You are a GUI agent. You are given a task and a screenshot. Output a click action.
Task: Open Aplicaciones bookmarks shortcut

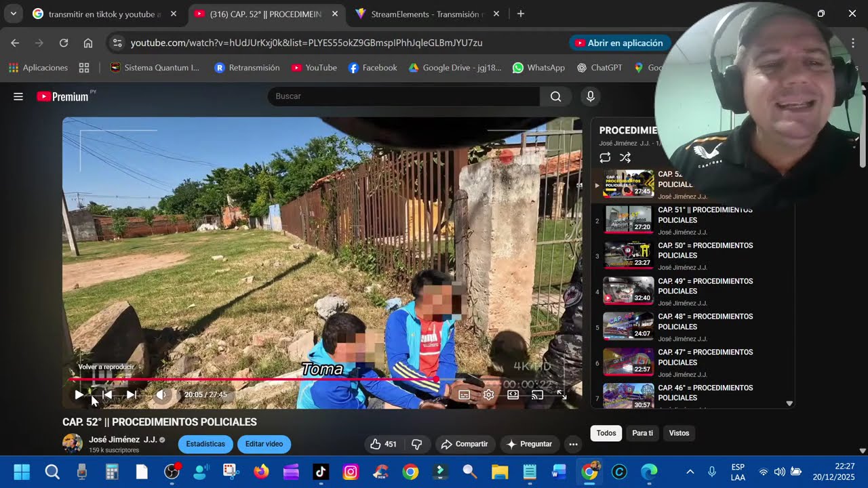[x=38, y=68]
